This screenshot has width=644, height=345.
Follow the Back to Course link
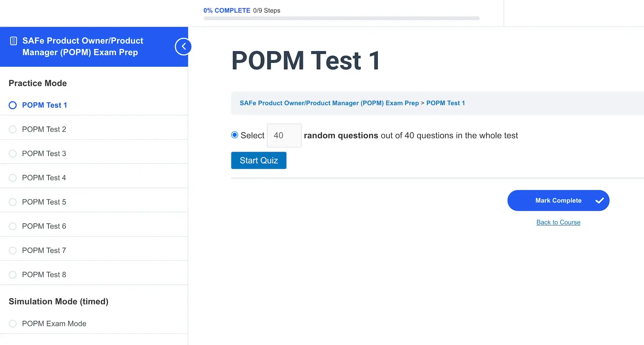558,222
